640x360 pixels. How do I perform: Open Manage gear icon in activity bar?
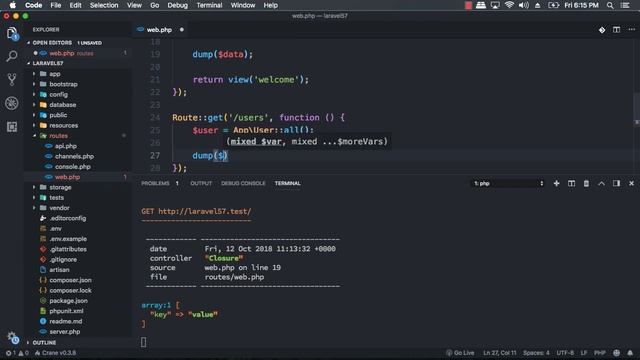(x=12, y=338)
